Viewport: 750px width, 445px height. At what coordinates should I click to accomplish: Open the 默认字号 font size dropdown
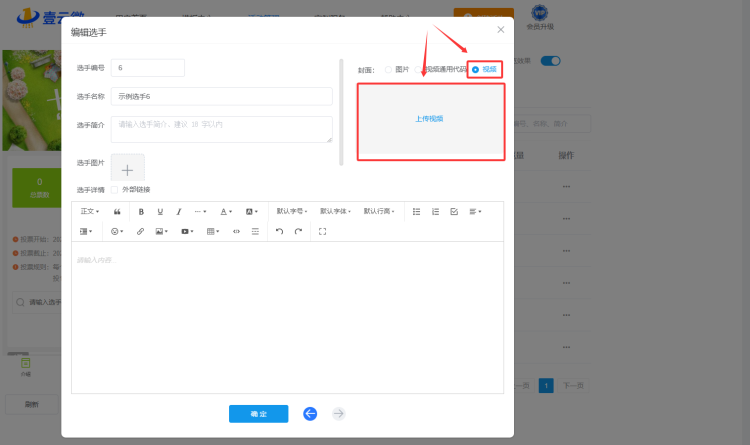pos(293,212)
